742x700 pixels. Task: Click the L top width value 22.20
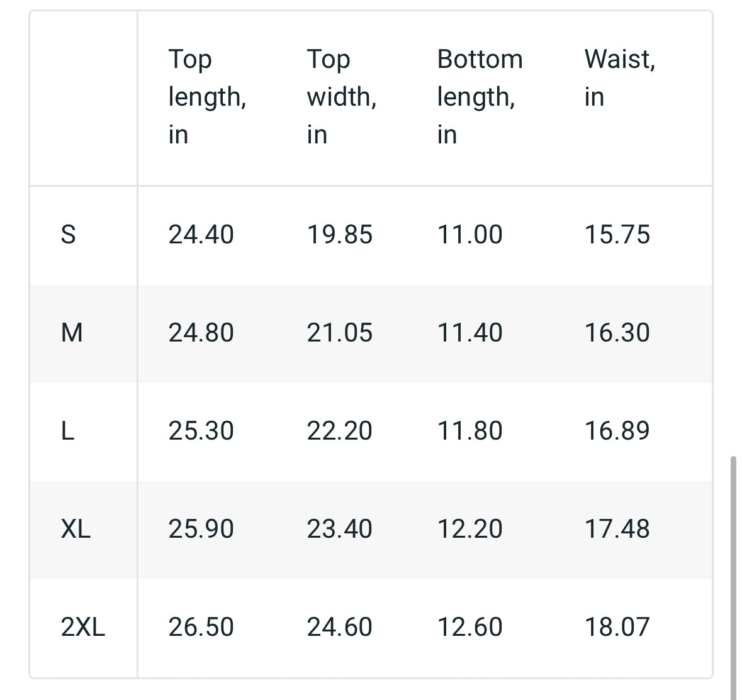(x=339, y=431)
